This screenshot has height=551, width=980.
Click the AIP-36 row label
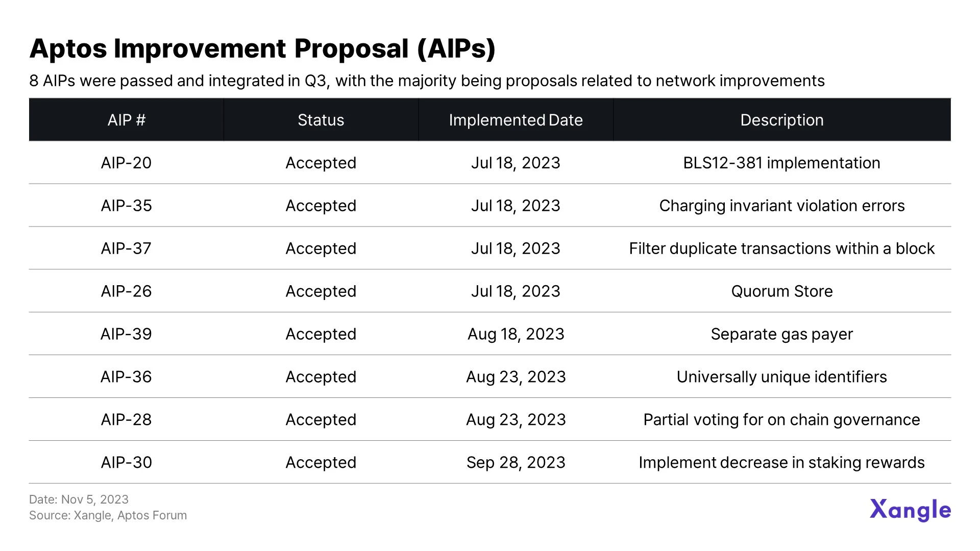point(127,377)
